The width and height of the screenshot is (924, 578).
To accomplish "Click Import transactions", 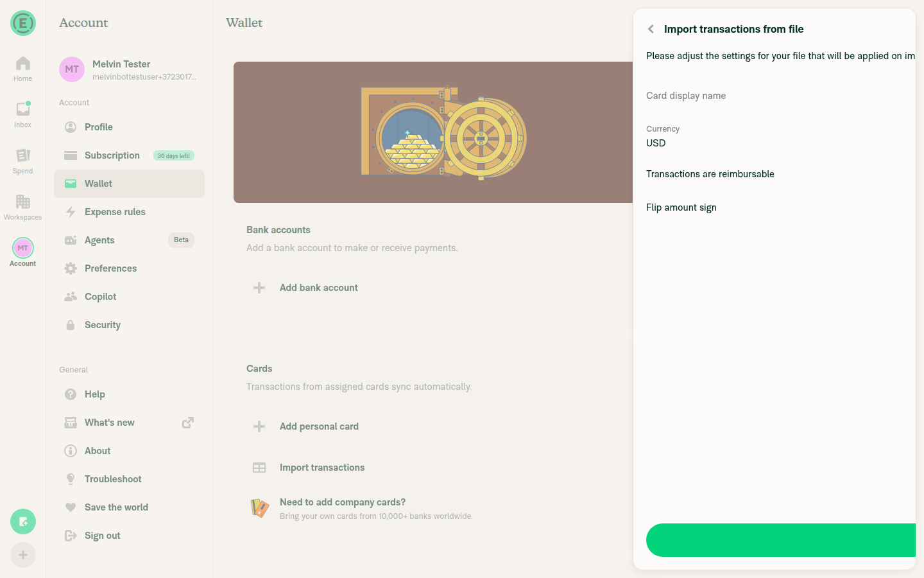I will coord(322,468).
